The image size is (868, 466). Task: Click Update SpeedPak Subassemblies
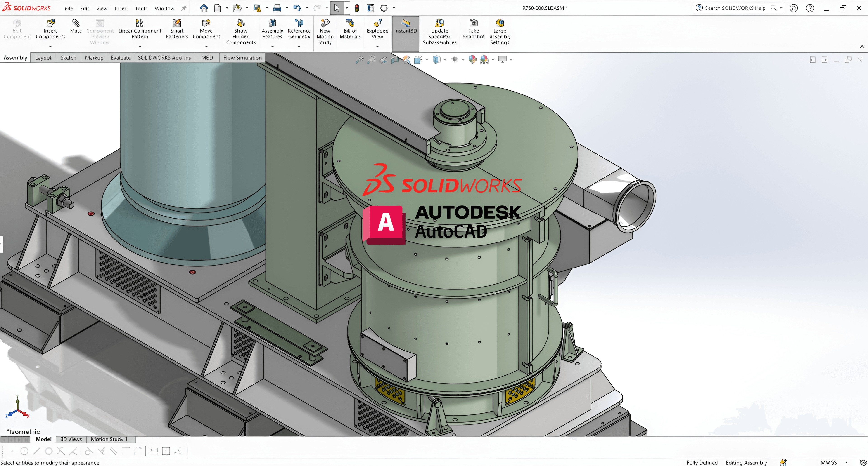pyautogui.click(x=439, y=32)
